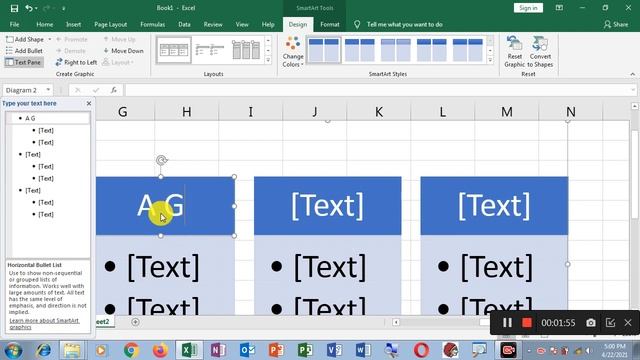The height and width of the screenshot is (360, 640).
Task: Select the right blue [Text] header shape
Action: pos(494,206)
